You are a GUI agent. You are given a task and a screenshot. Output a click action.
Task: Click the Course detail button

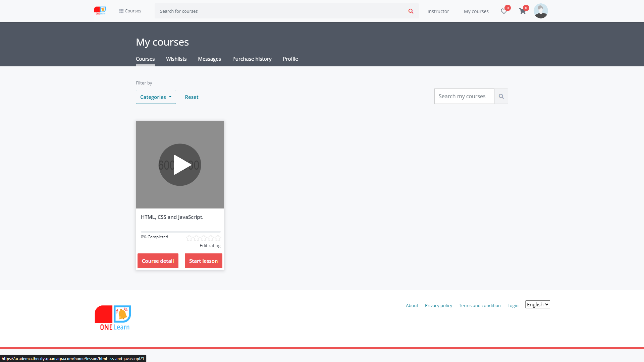point(158,261)
